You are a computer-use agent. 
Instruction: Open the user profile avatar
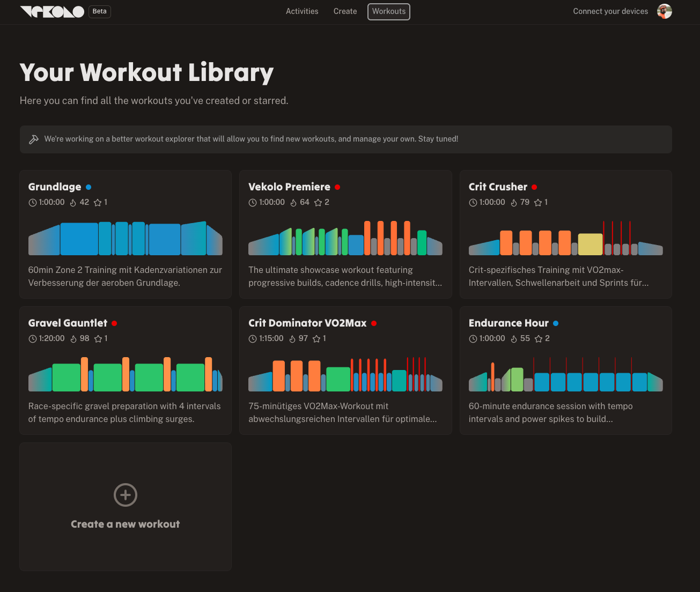click(664, 11)
